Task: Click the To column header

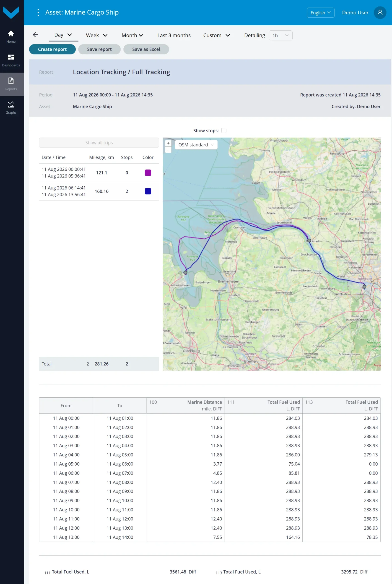Action: (x=120, y=405)
